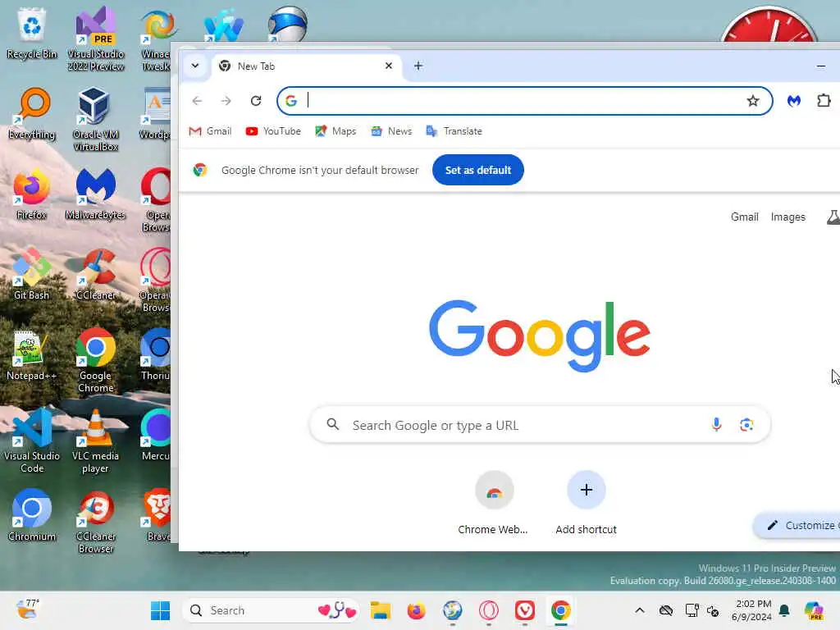Select the New Tab tab
Image resolution: width=840 pixels, height=630 pixels.
305,66
